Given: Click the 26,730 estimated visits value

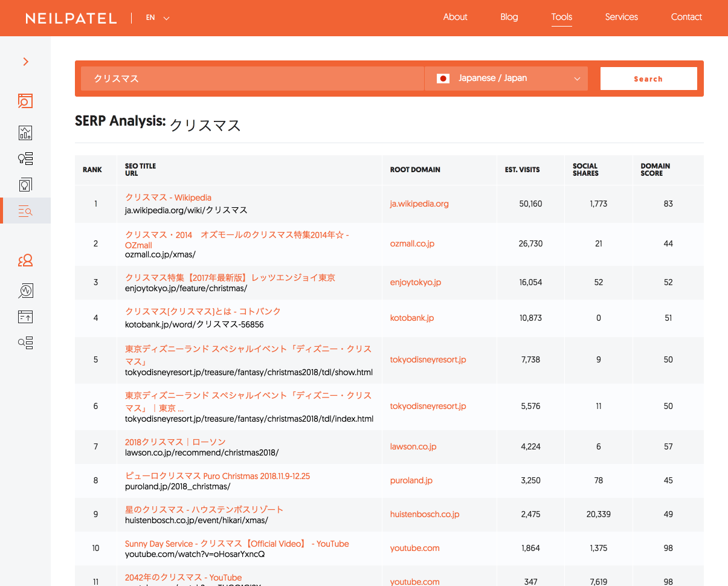Looking at the screenshot, I should (x=530, y=243).
